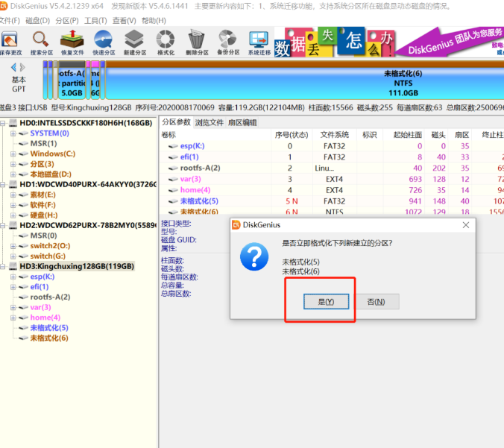Open the 查看(V) menu
This screenshot has width=504, height=448.
pyautogui.click(x=124, y=21)
